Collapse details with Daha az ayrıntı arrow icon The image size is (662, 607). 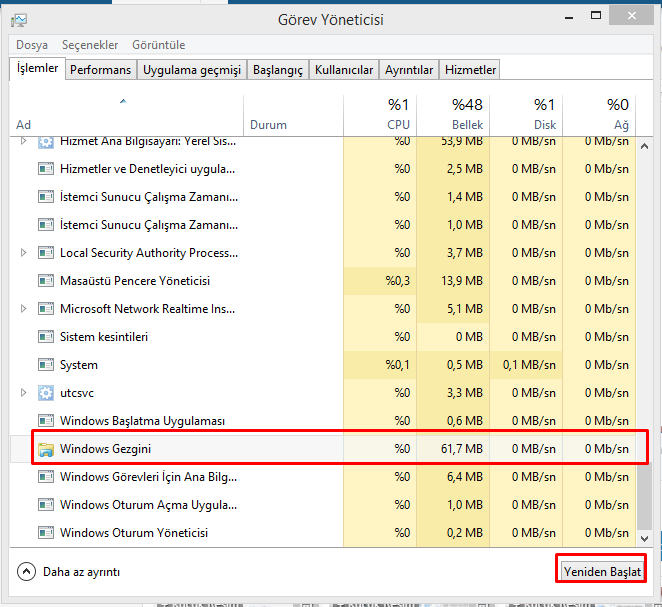[26, 572]
